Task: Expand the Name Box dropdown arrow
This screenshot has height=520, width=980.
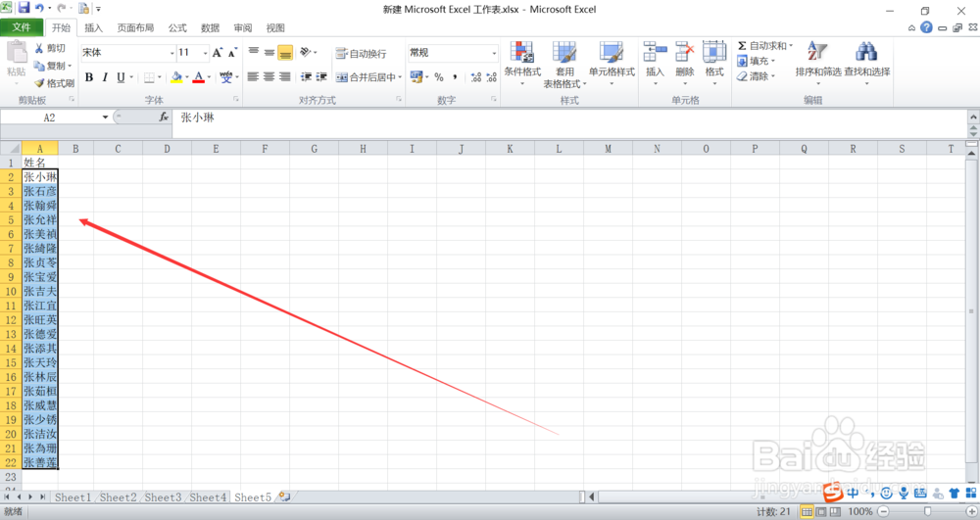Action: click(x=105, y=117)
